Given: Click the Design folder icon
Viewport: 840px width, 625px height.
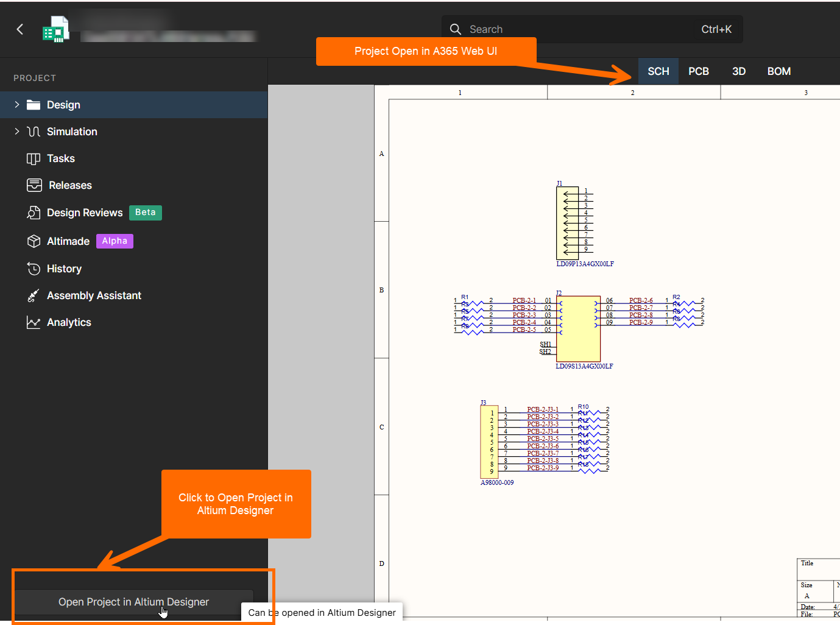Looking at the screenshot, I should [x=34, y=105].
